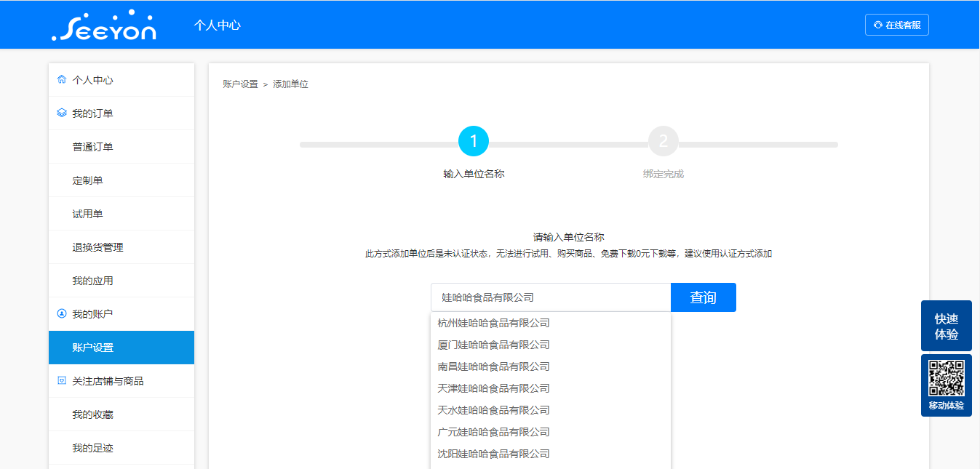Click 添加单位 in breadcrumb
This screenshot has height=469, width=980.
(291, 84)
